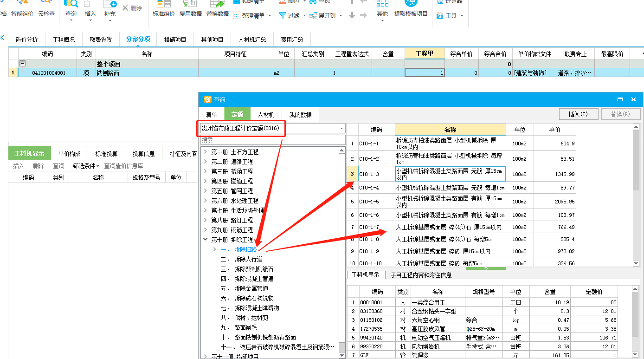
Task: Open dropdown arrow next to 整理清单
Action: (x=269, y=16)
